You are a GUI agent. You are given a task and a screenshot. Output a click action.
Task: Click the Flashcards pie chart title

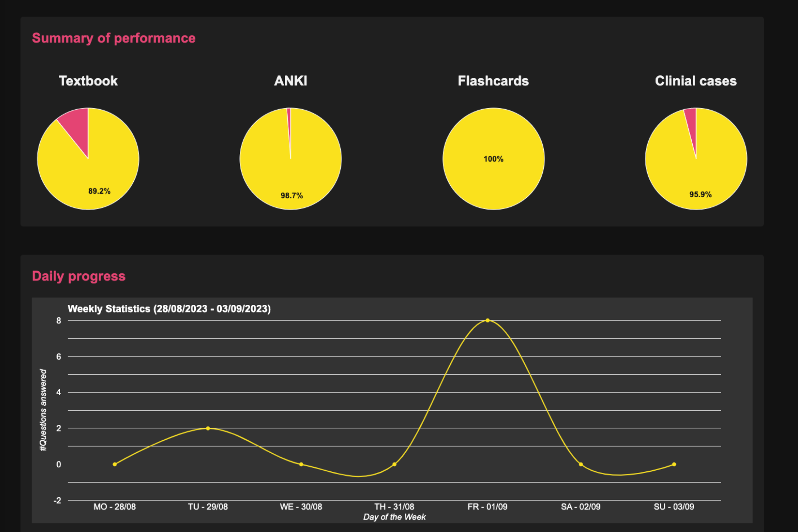click(x=493, y=81)
